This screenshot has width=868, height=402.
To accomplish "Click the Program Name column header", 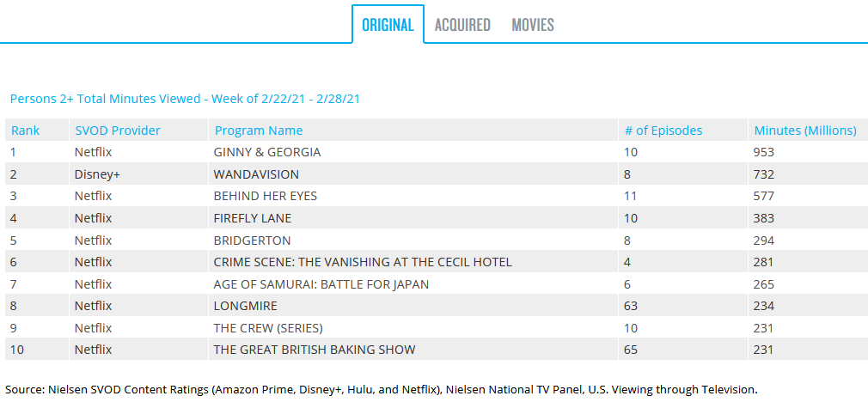I will (x=259, y=131).
